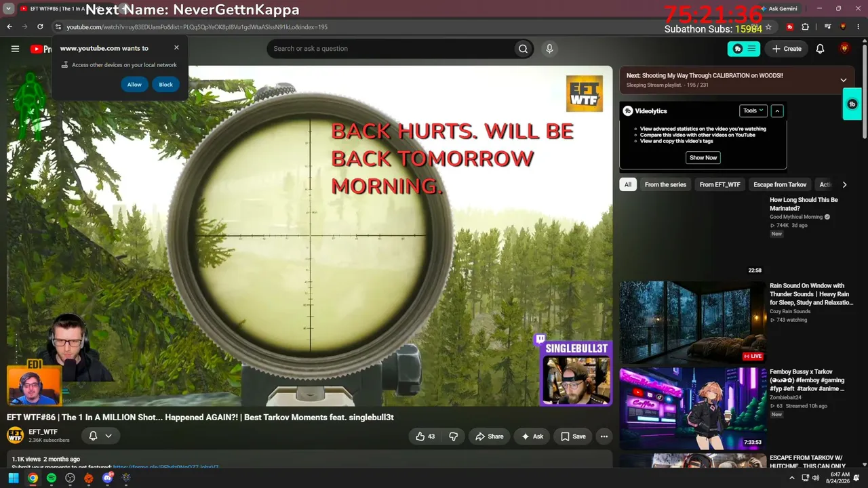
Task: Open the Femboy Bussy x Tarkov thumbnail
Action: click(x=692, y=409)
